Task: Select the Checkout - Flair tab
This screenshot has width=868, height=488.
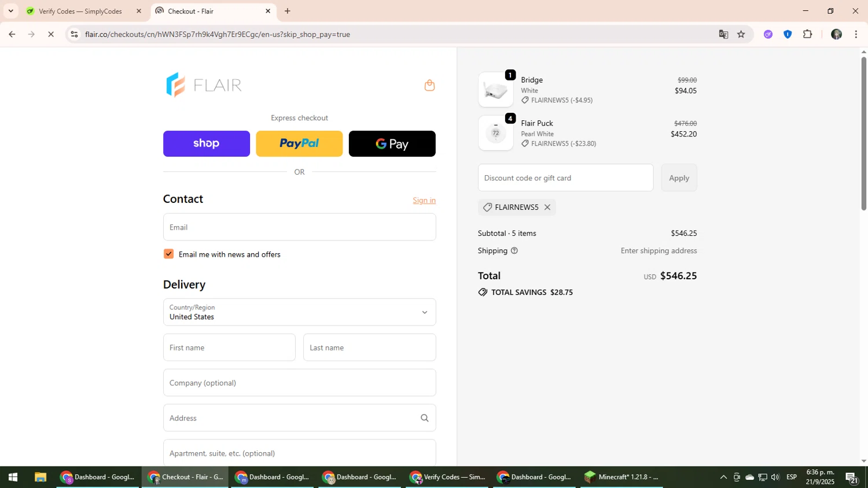Action: (212, 11)
